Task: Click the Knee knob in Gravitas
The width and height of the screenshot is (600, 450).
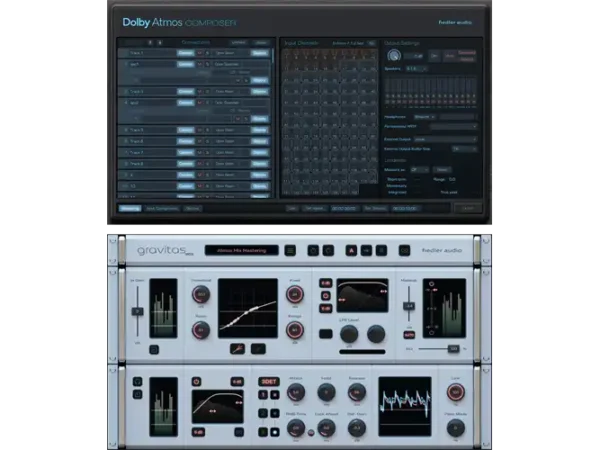Action: tap(295, 294)
